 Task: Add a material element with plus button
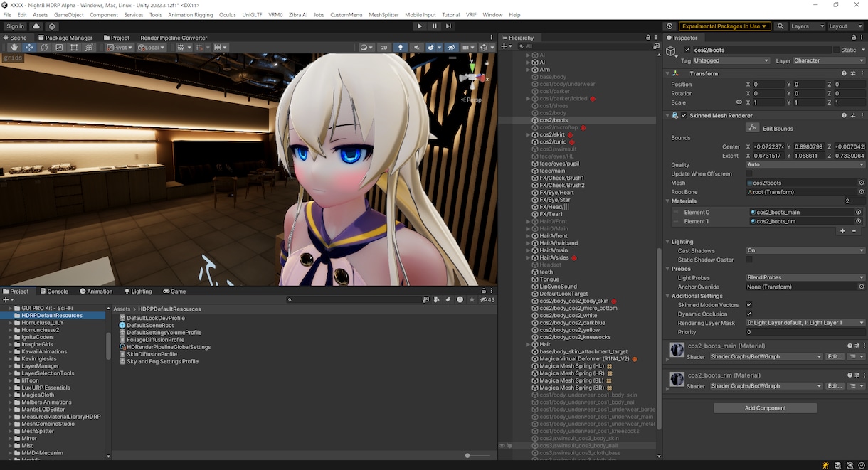(x=842, y=231)
